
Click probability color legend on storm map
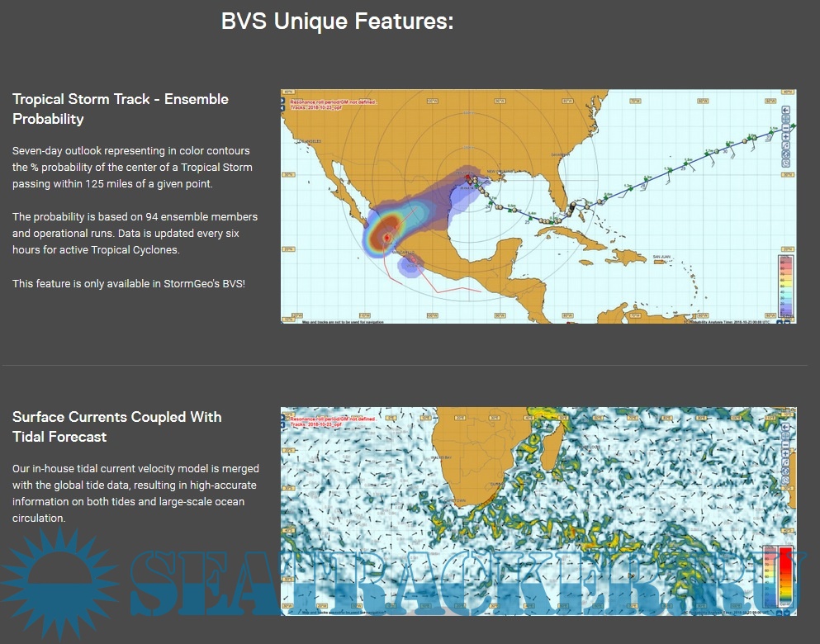click(786, 286)
